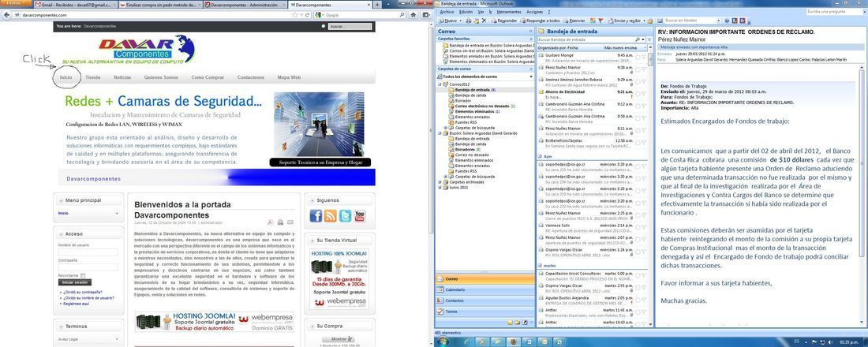This screenshot has width=868, height=347.
Task: Open Todos los elementos de correo dropdown
Action: 531,76
